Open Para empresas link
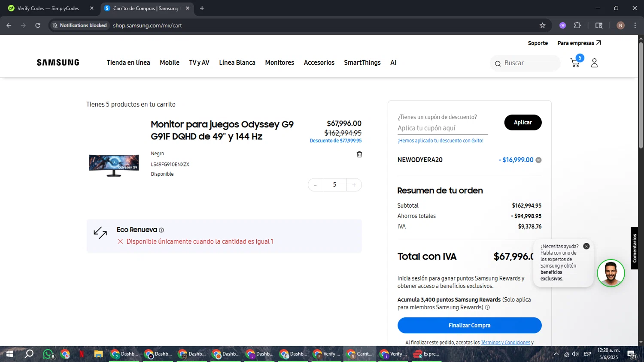Image resolution: width=644 pixels, height=362 pixels. tap(579, 43)
